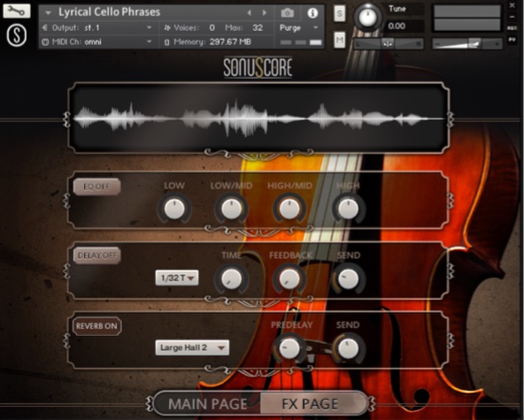Click the Sonuscore logo
This screenshot has width=524, height=420.
pos(258,67)
